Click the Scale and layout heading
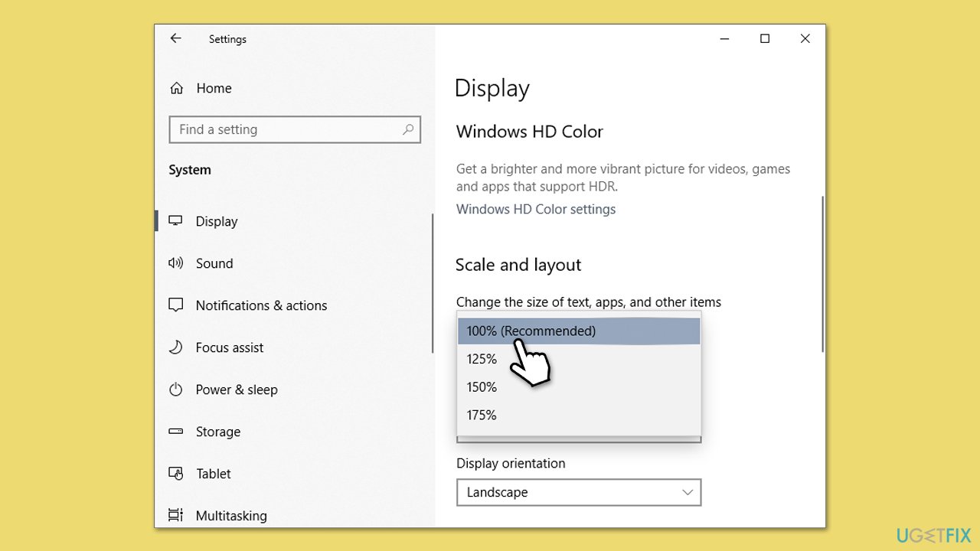 click(518, 265)
